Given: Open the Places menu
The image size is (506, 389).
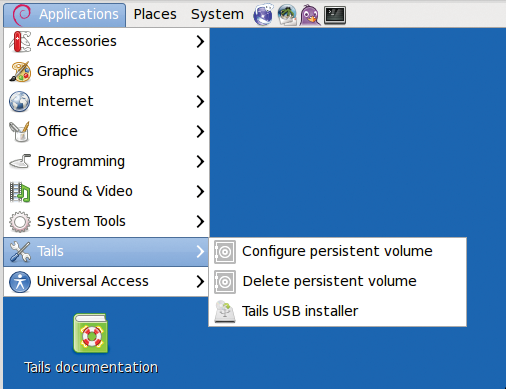Looking at the screenshot, I should coord(155,14).
